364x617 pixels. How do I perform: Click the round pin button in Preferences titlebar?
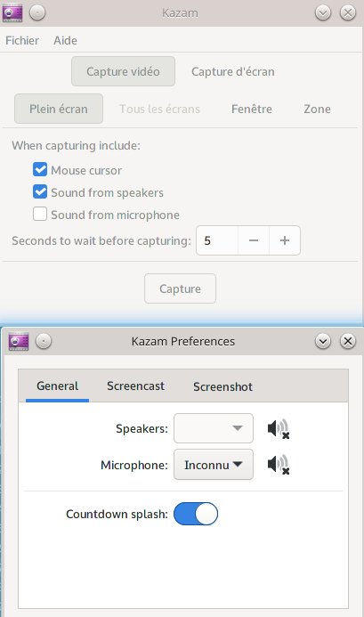coord(44,341)
